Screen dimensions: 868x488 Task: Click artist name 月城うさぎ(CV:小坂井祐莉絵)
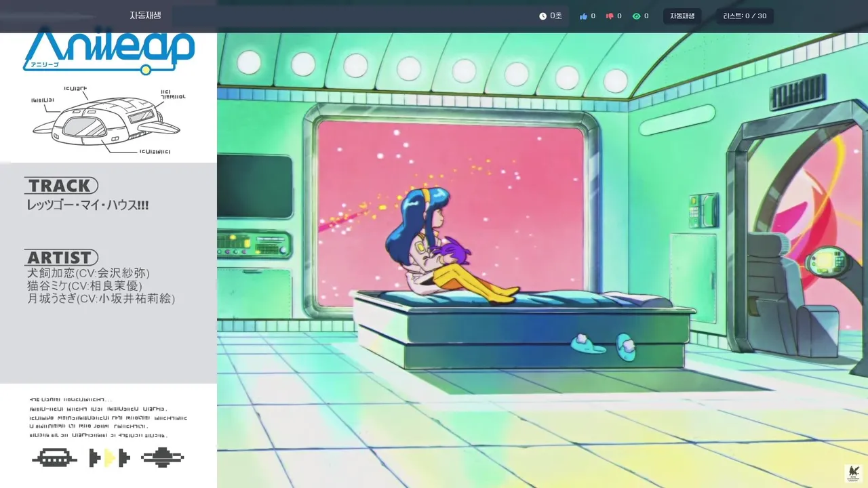coord(100,299)
